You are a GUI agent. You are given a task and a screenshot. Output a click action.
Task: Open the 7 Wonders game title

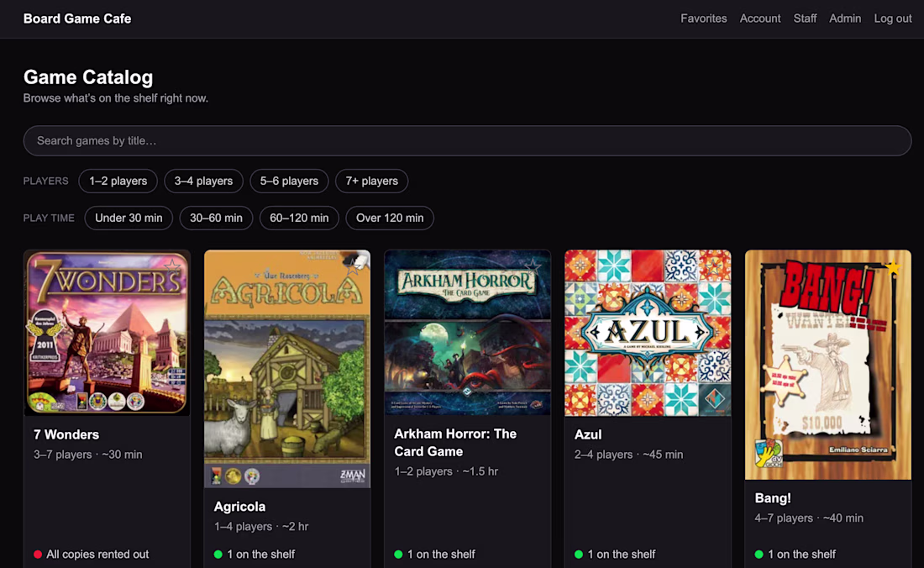point(66,435)
